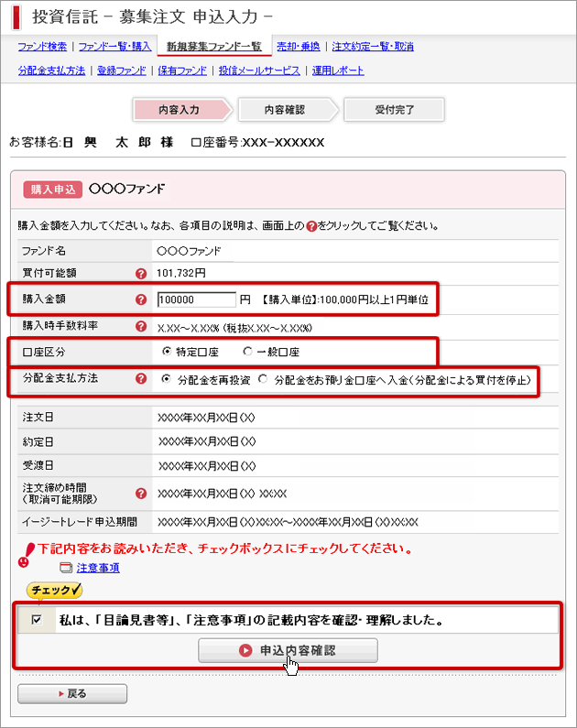Choose 分配金をお預り金口座へ入金 option
The width and height of the screenshot is (577, 728).
264,378
